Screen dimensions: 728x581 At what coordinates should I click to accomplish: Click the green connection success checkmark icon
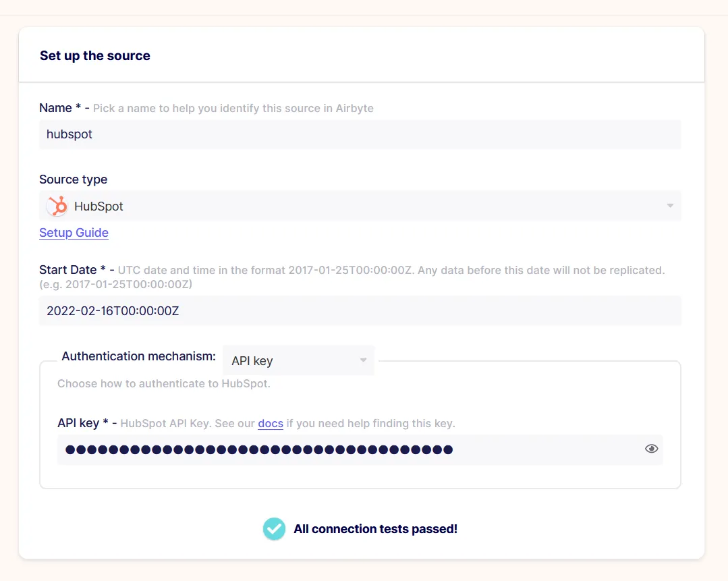pyautogui.click(x=274, y=529)
